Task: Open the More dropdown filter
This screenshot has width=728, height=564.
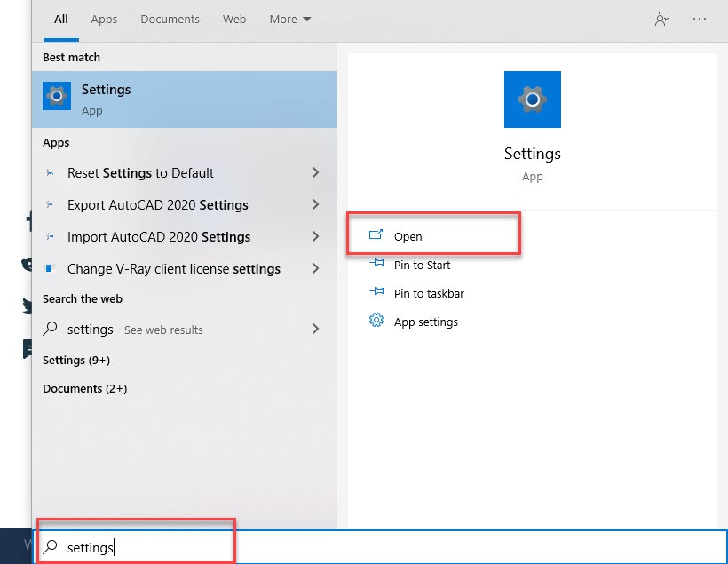Action: coord(290,19)
